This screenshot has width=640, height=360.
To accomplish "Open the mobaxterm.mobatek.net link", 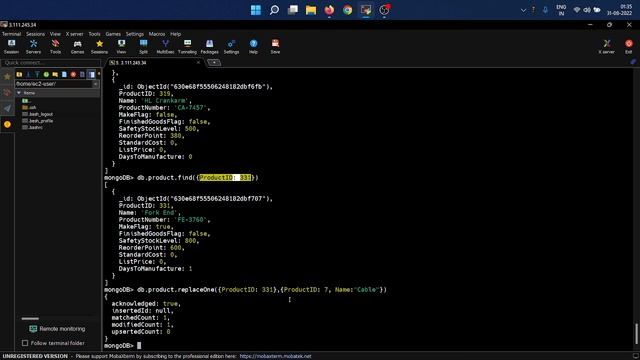I will 275,356.
